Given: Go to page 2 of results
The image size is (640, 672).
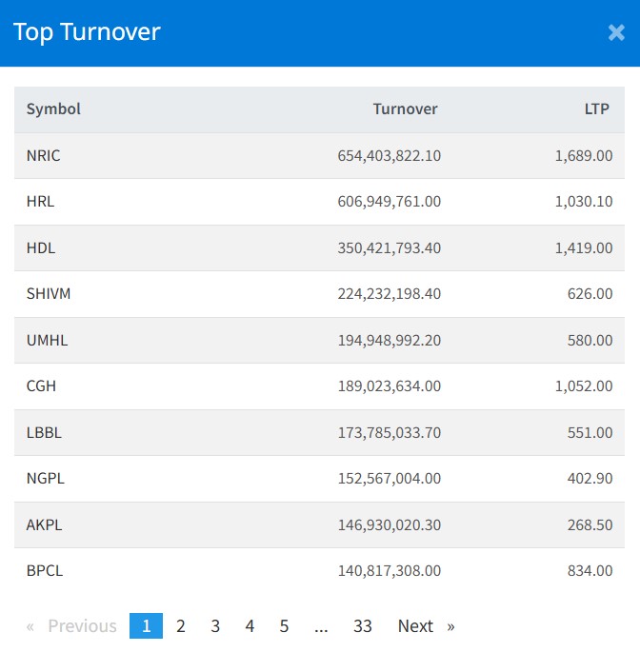Looking at the screenshot, I should [181, 626].
